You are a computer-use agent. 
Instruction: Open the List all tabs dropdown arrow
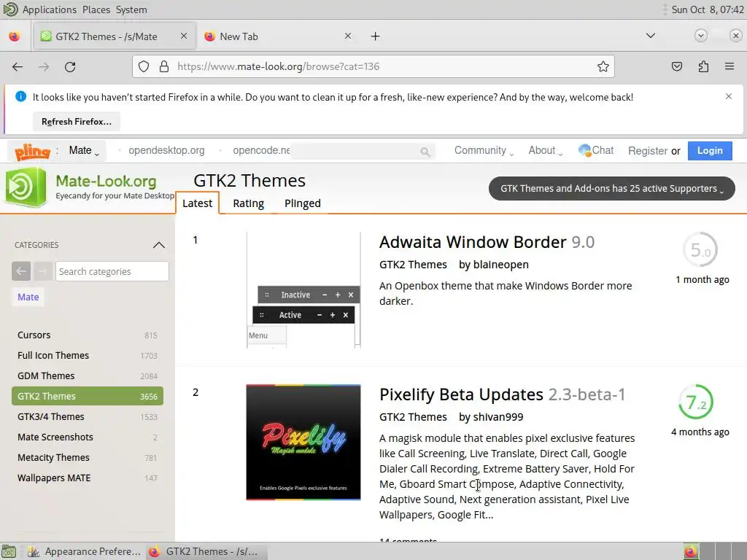click(650, 36)
